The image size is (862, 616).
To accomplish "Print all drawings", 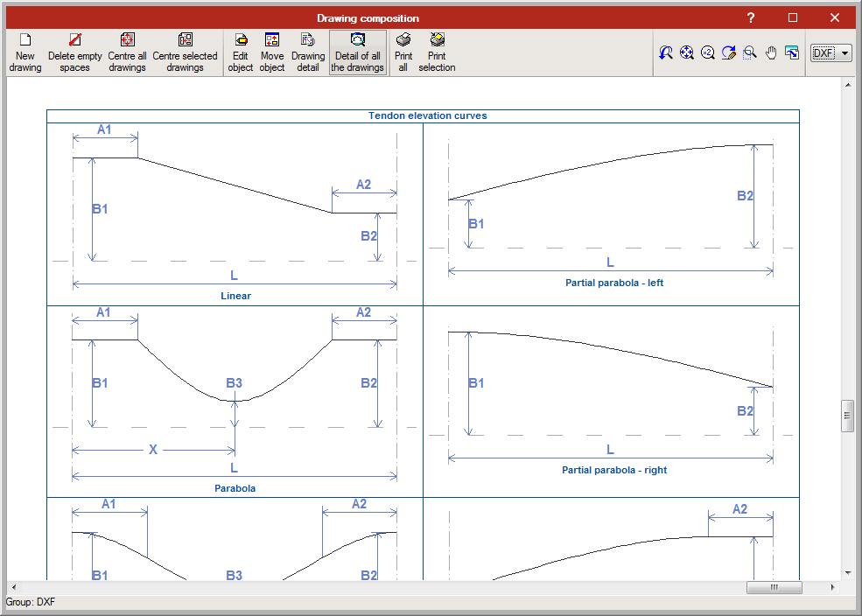I will 403,52.
